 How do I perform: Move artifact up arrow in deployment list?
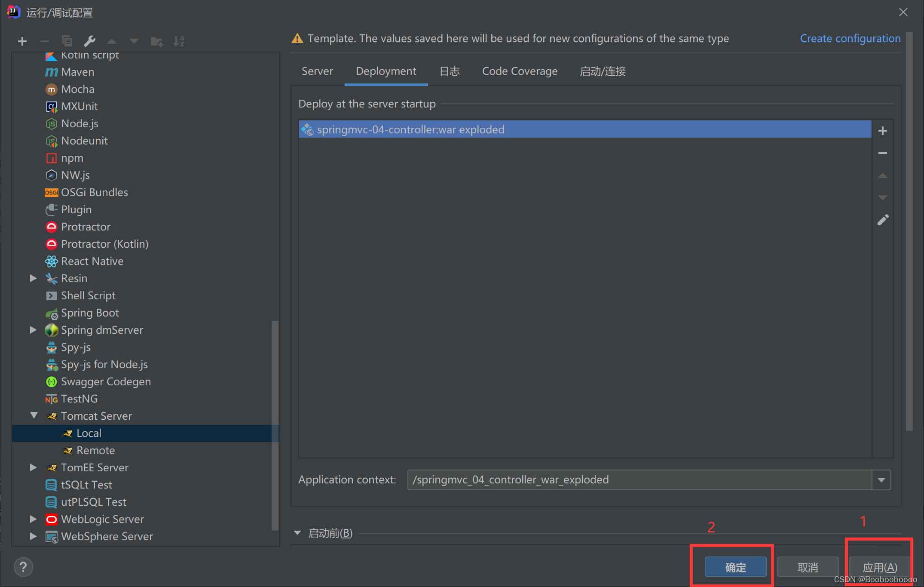point(883,175)
